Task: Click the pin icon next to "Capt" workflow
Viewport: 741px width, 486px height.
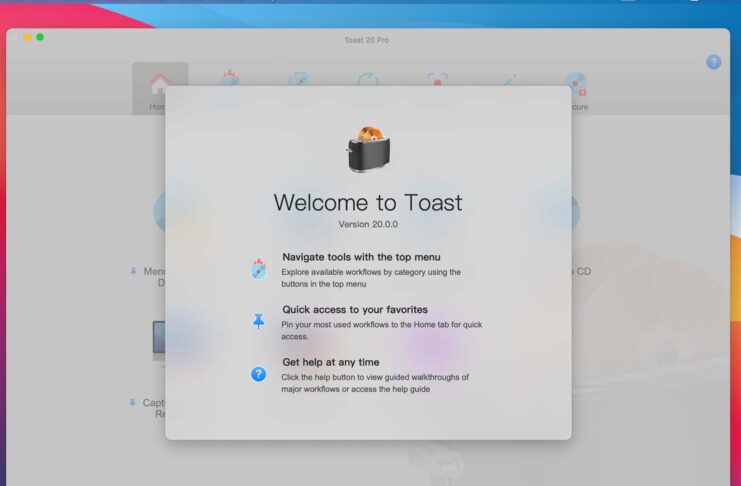Action: pyautogui.click(x=132, y=403)
